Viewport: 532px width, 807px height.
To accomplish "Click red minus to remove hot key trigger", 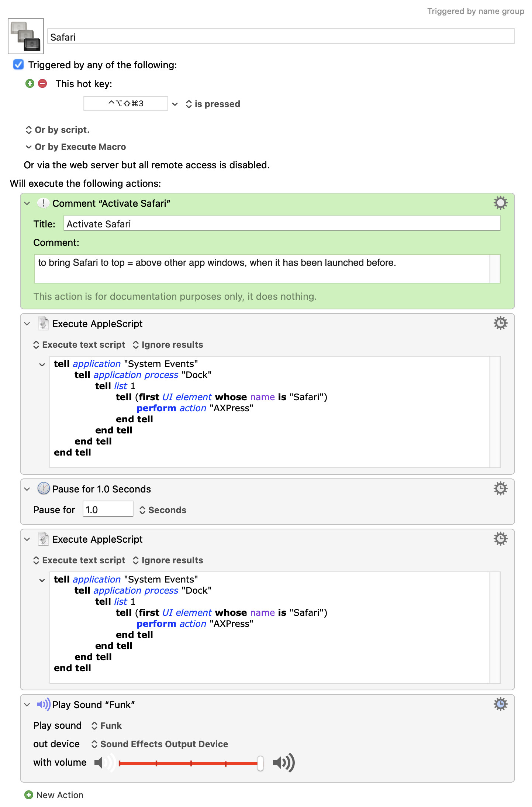I will pos(43,83).
